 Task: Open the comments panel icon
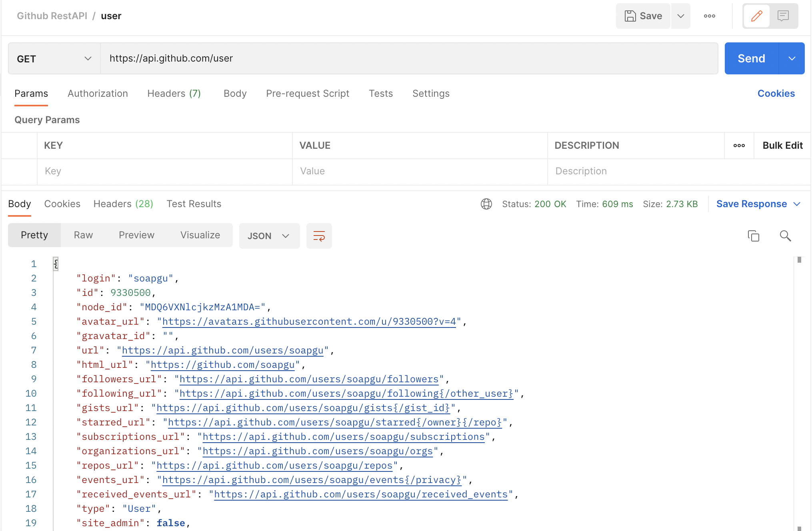pyautogui.click(x=783, y=16)
